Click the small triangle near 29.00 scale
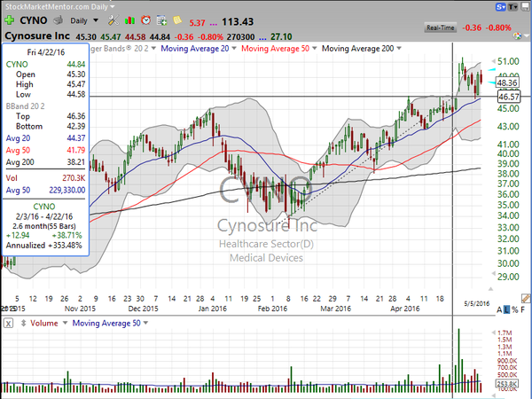Screen dimensions: 532x399 493,273
